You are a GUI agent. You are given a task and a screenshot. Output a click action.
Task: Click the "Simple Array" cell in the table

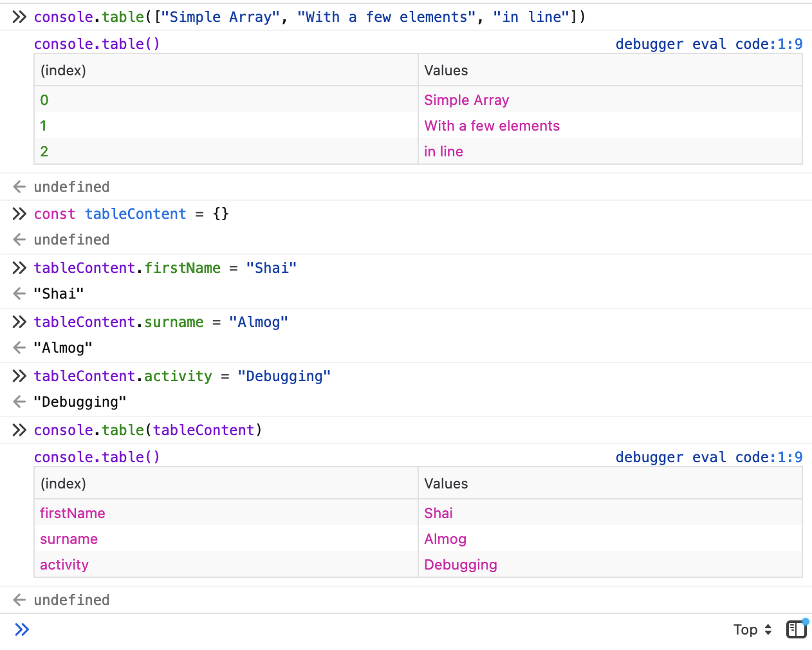(466, 100)
